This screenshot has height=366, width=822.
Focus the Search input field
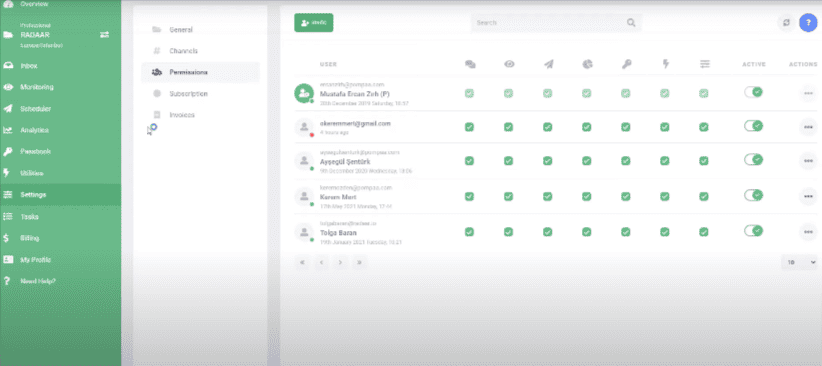click(x=556, y=23)
